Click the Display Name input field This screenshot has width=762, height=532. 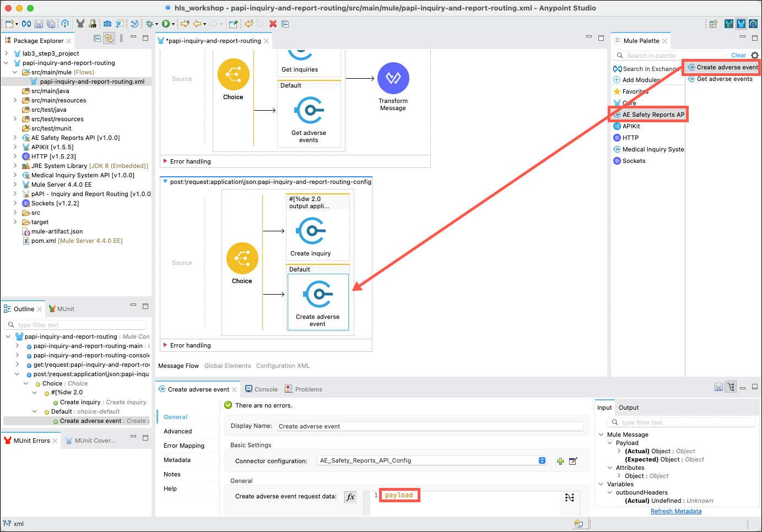430,426
